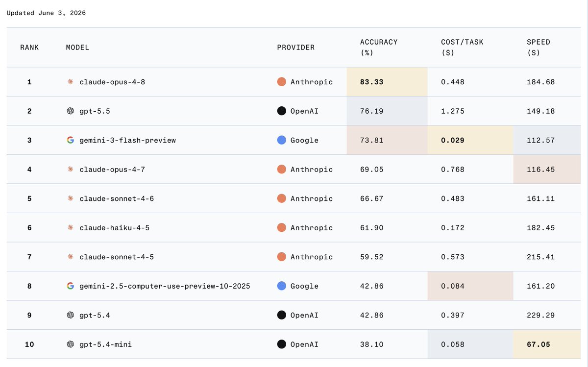The image size is (588, 367).
Task: Click the 0.058 cost value
Action: coord(453,344)
